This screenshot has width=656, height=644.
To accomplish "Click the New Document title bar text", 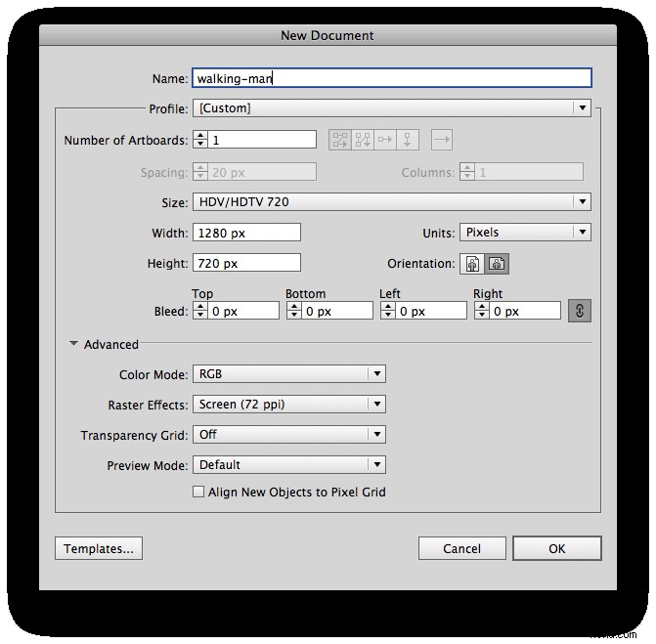I will click(x=328, y=35).
